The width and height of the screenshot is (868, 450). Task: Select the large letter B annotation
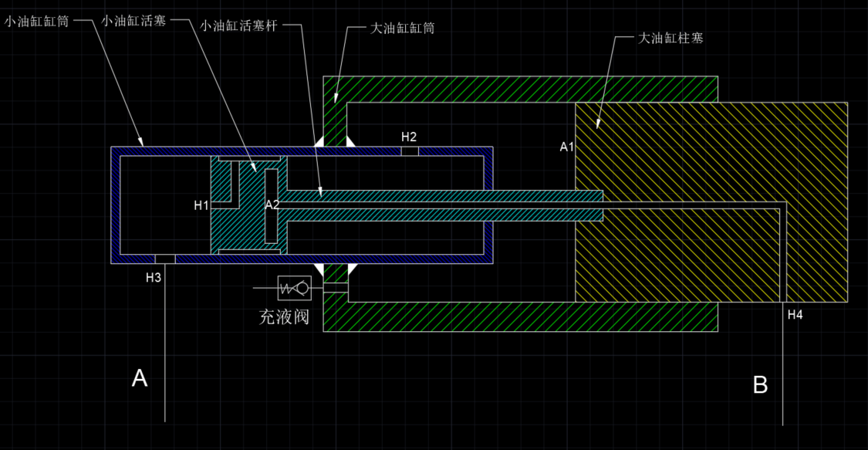[x=761, y=384]
